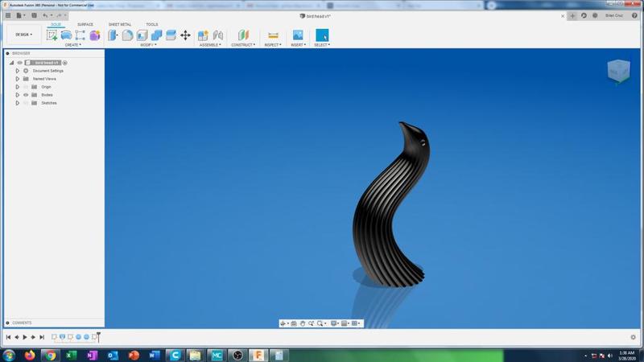This screenshot has height=362, width=644.
Task: Switch to the SHEET METAL tab
Action: 120,25
